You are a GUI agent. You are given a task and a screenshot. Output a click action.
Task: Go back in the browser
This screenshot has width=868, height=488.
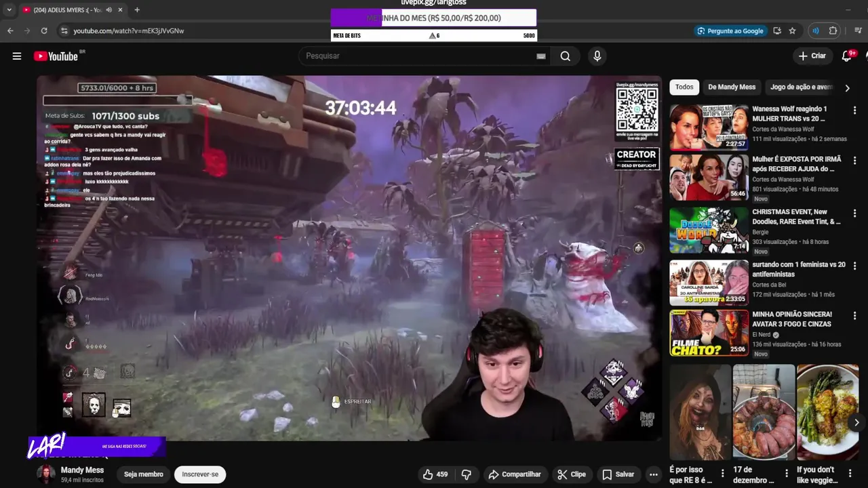10,30
